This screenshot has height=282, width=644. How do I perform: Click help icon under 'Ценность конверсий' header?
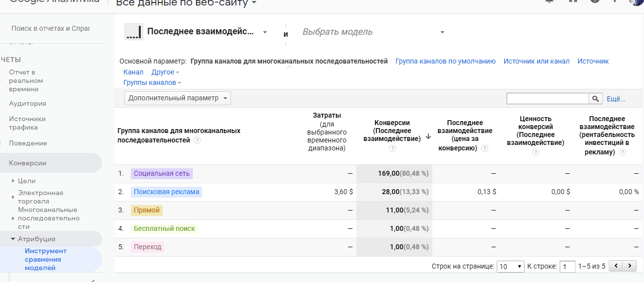coord(535,152)
